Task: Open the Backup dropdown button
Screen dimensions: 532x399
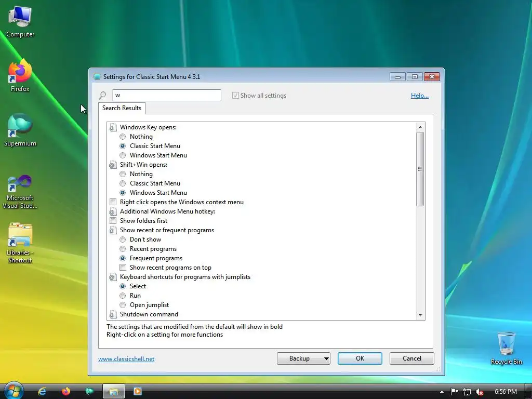Action: [x=303, y=358]
